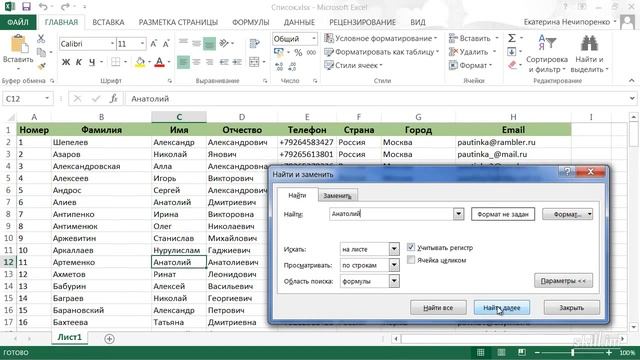Decrease font size with the smaller A icon
The height and width of the screenshot is (360, 640).
point(166,44)
